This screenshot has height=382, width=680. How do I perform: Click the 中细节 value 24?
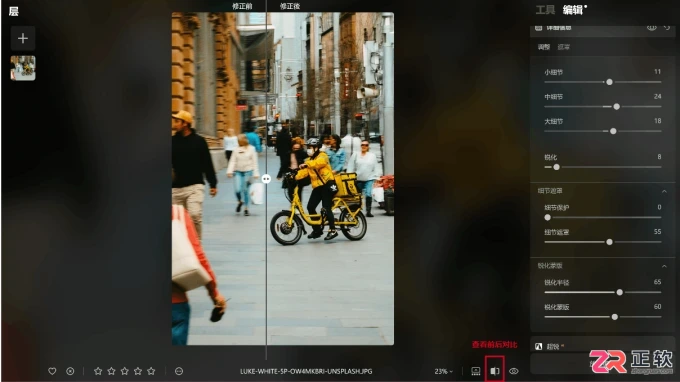pyautogui.click(x=657, y=96)
